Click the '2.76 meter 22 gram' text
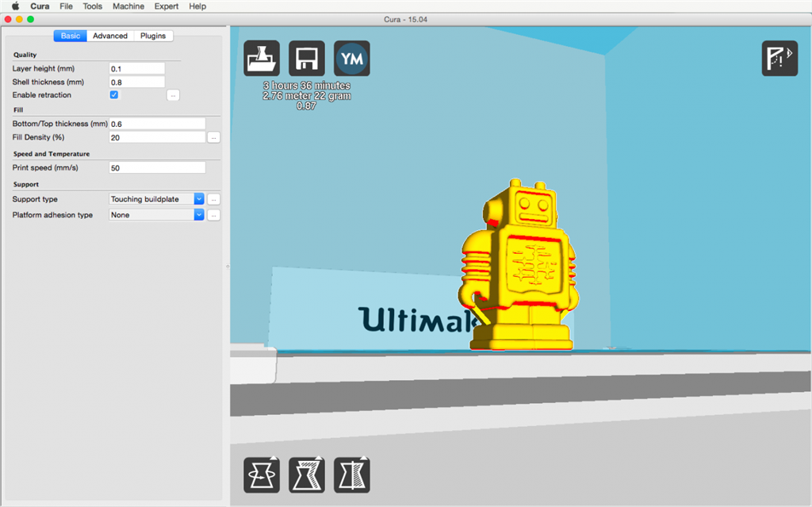812x507 pixels. pos(307,96)
